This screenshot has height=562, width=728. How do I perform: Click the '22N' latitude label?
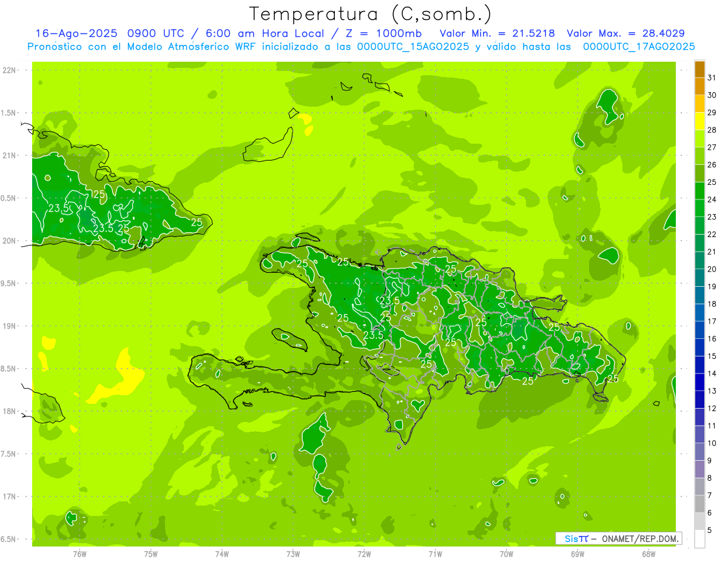[10, 70]
